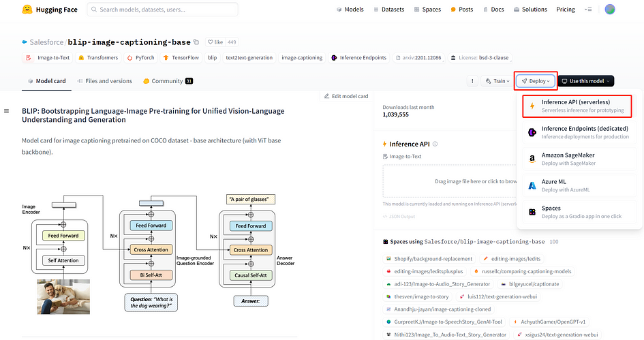This screenshot has height=340, width=644.
Task: Open Posts in top navigation
Action: 461,10
